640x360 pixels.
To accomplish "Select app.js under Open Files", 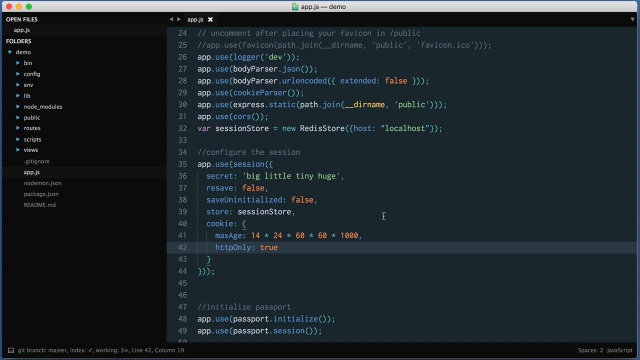I will coord(22,30).
